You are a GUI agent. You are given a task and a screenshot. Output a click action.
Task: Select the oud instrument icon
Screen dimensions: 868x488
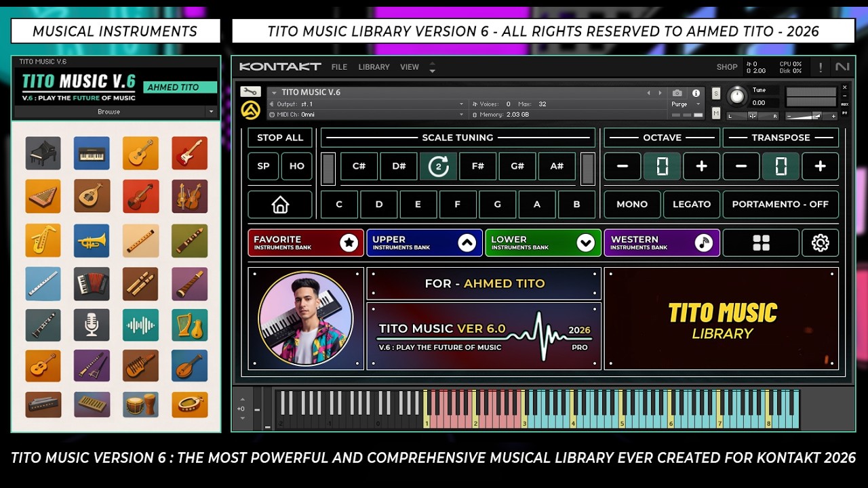tap(92, 196)
